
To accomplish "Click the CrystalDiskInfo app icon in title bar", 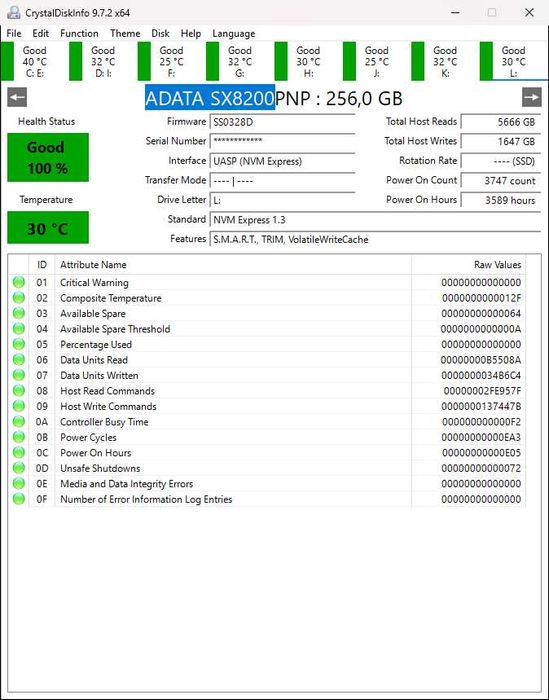I will (x=14, y=12).
